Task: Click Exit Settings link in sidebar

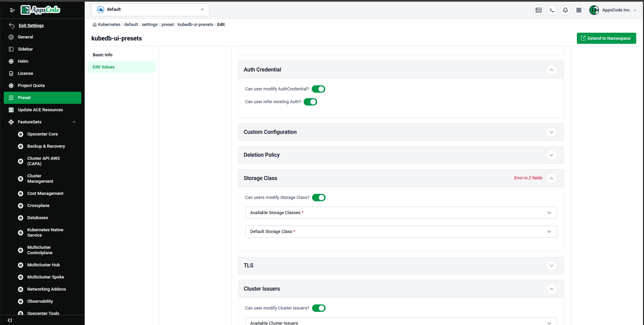Action: click(x=31, y=25)
